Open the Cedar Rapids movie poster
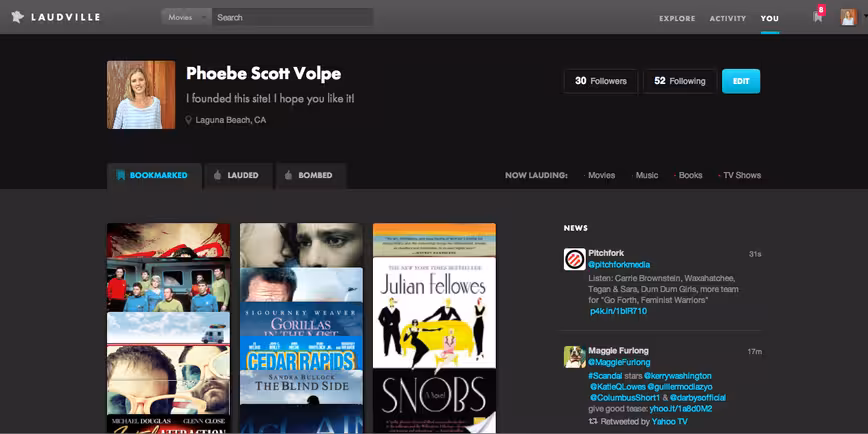The height and width of the screenshot is (434, 868). click(x=301, y=353)
